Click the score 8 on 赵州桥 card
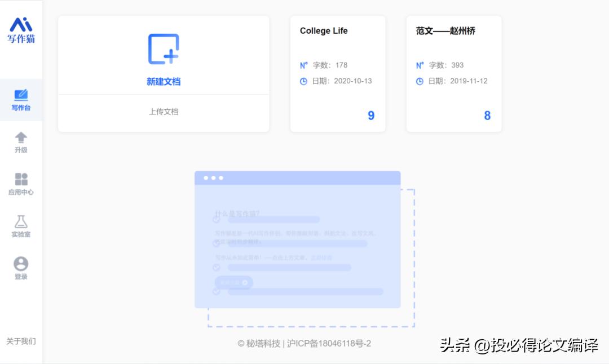This screenshot has width=609, height=364. point(488,116)
